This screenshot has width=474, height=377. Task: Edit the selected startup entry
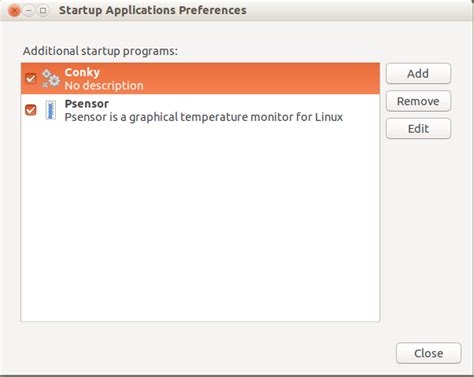418,129
